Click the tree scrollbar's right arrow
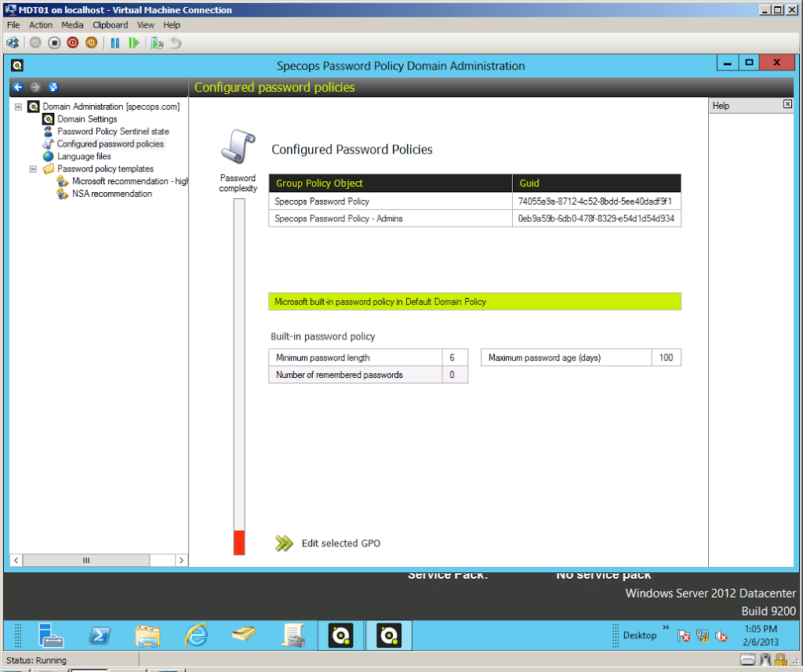Viewport: 803px width, 672px height. click(181, 561)
